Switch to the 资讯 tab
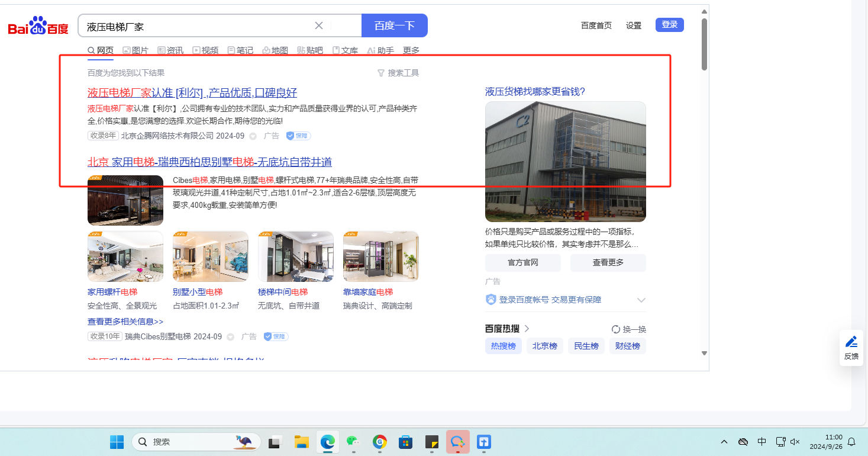This screenshot has width=868, height=456. tap(170, 51)
